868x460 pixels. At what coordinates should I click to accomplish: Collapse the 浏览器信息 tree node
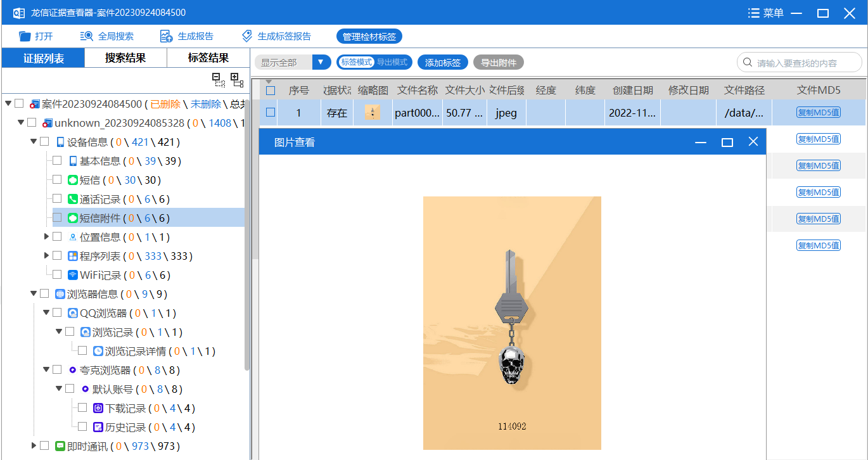(x=34, y=294)
